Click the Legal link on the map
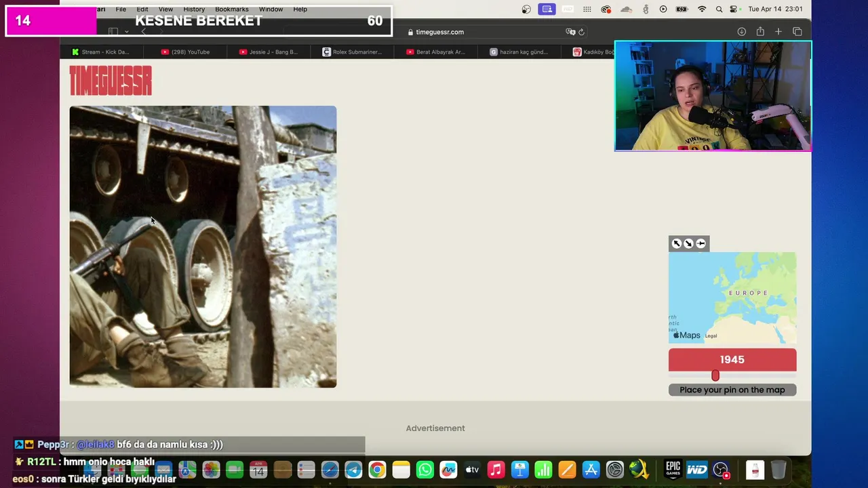Viewport: 868px width, 488px height. coord(711,335)
